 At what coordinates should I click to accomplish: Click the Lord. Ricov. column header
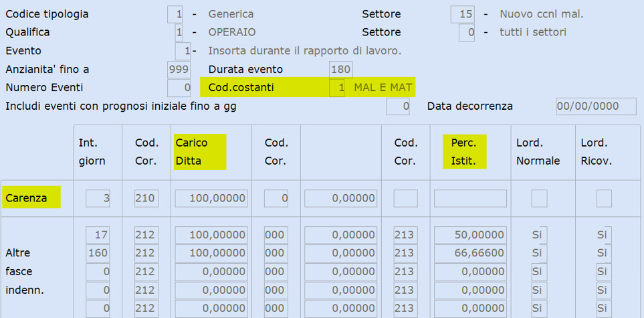coord(597,152)
